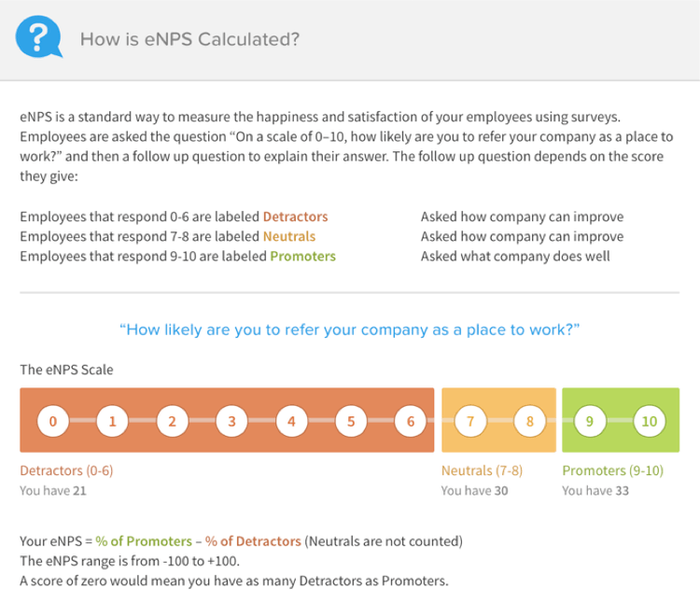Click the green Promoters label in the description
This screenshot has width=700, height=616.
click(x=303, y=257)
